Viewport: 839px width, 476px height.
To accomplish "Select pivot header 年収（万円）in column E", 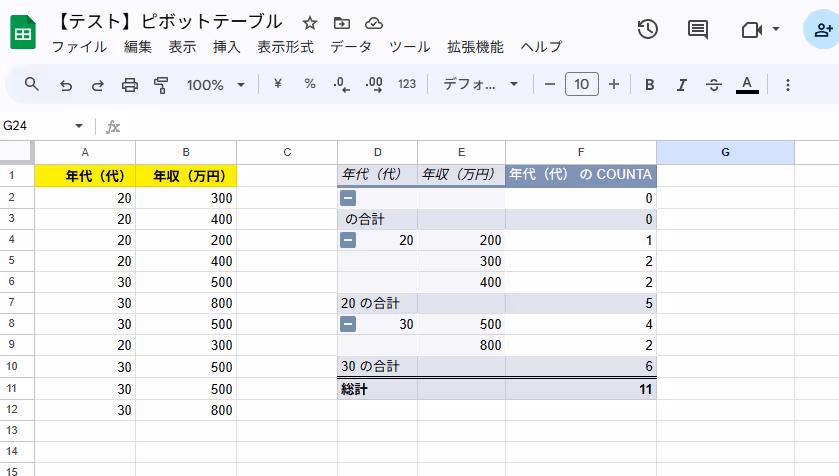I will click(461, 175).
